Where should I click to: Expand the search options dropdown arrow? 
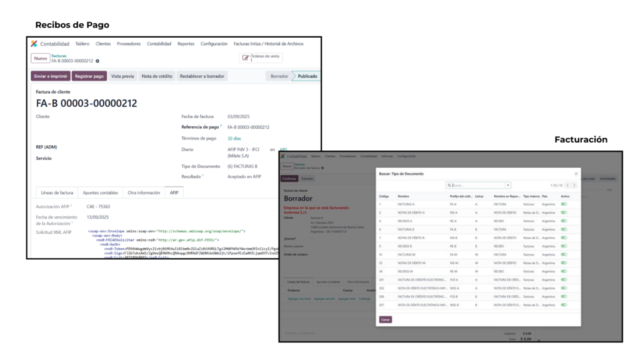click(x=508, y=185)
